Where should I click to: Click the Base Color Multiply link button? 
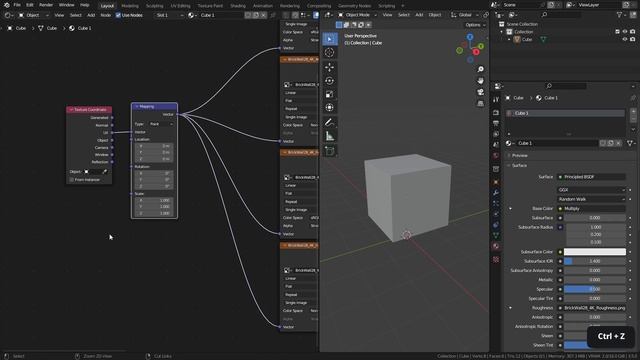(x=591, y=209)
